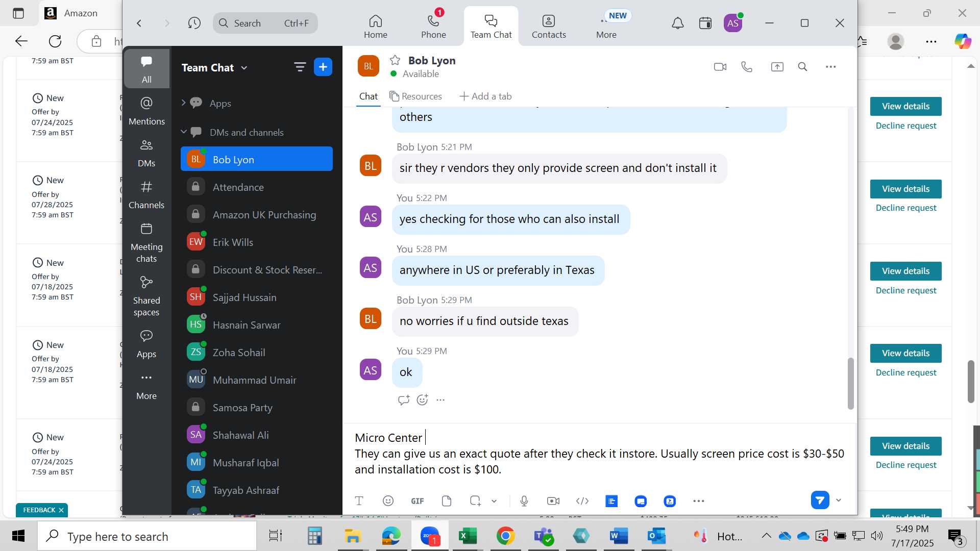Open more actions for the 'ok' message
The height and width of the screenshot is (551, 980).
(x=440, y=400)
